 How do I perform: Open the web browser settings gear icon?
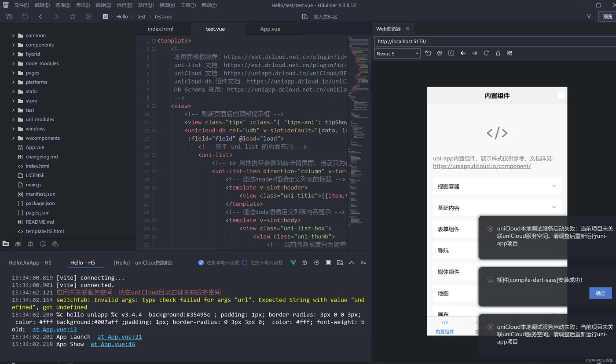coord(440,53)
